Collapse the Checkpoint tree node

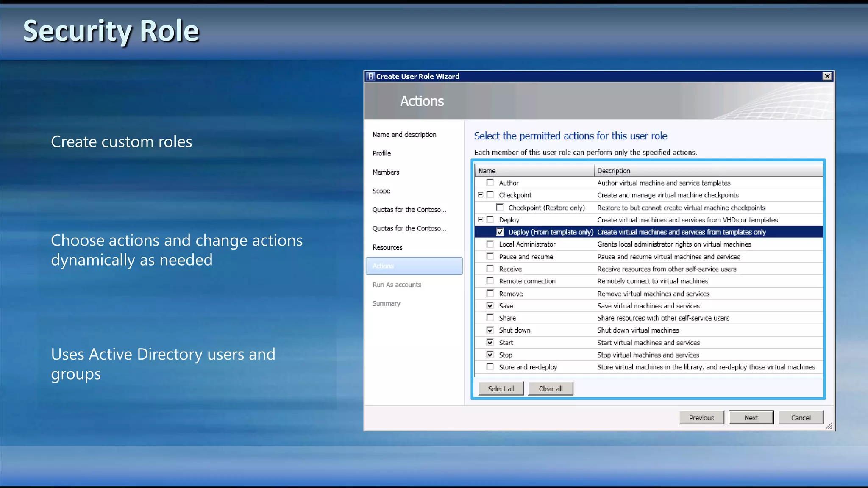click(481, 195)
